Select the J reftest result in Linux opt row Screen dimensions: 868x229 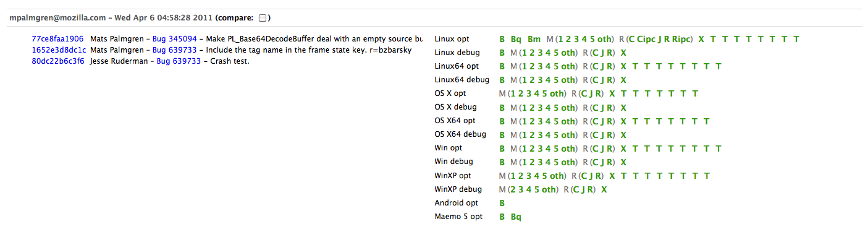[660, 39]
